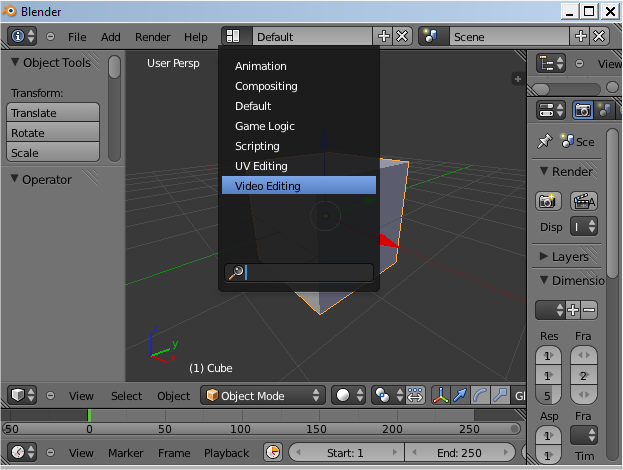Open 3D view properties plus toggle
623x470 pixels.
point(517,79)
